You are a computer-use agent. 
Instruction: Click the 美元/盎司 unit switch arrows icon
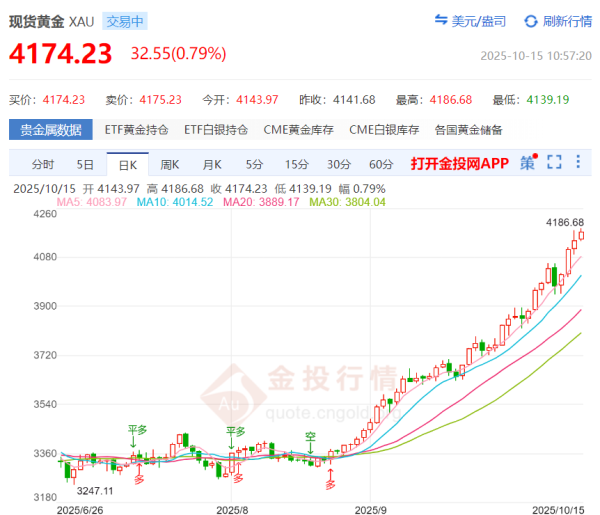441,20
